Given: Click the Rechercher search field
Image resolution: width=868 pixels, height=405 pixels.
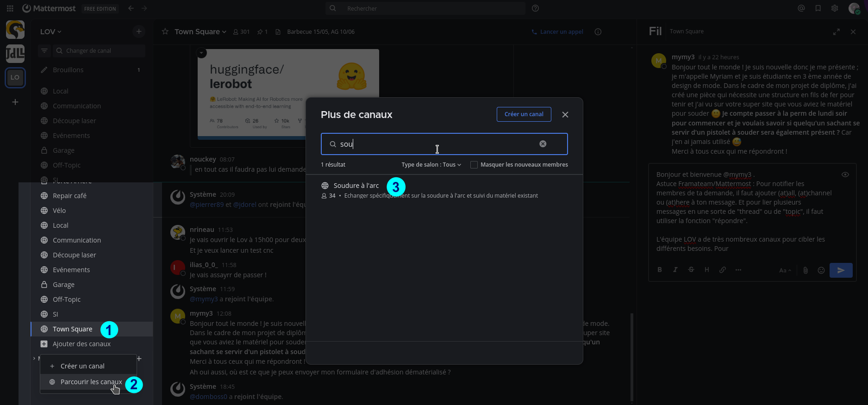Looking at the screenshot, I should 426,8.
